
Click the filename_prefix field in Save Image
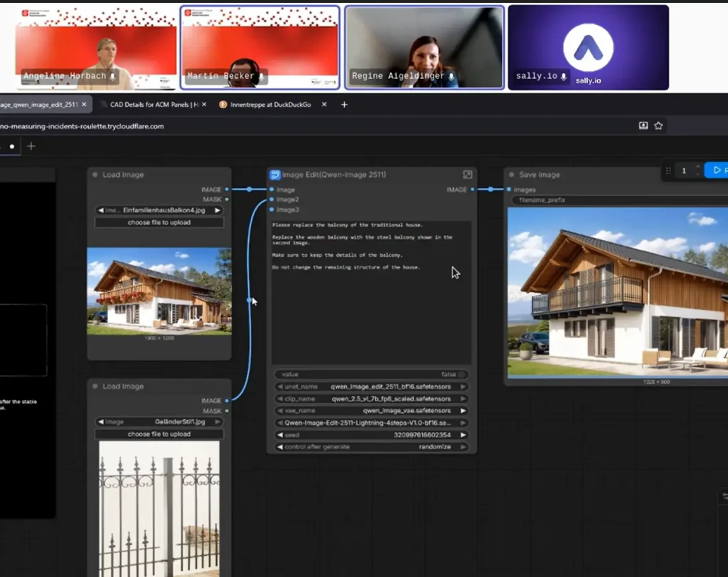click(x=619, y=200)
